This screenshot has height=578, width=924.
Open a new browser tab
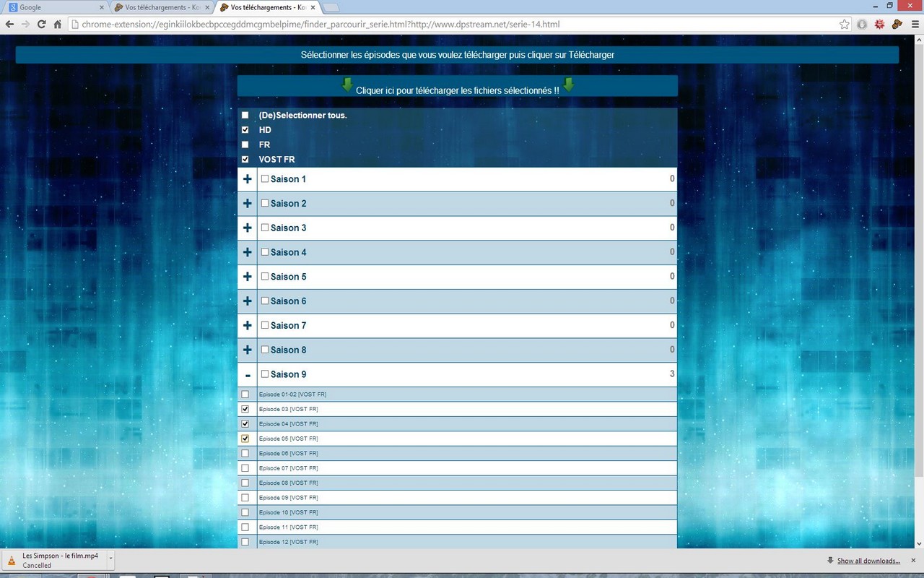[331, 8]
